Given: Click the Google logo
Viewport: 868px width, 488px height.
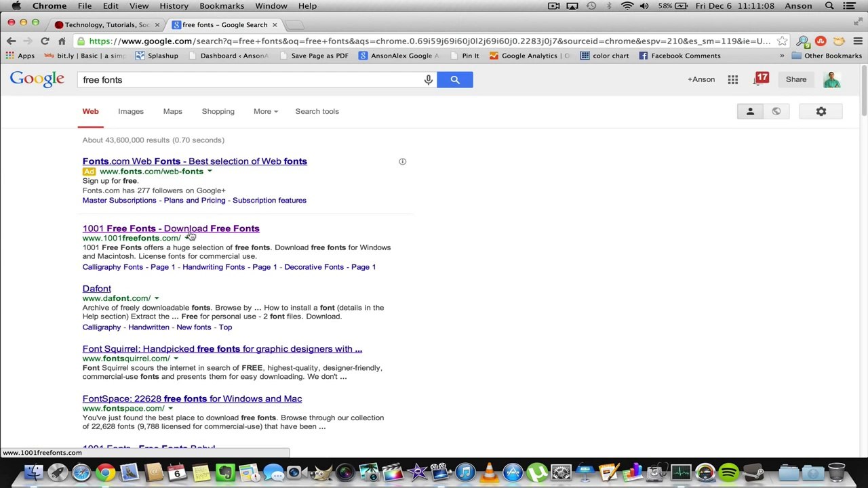Looking at the screenshot, I should [37, 79].
